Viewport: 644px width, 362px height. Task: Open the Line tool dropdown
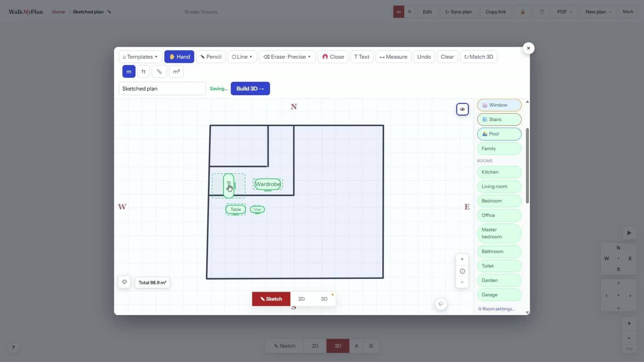pos(242,57)
